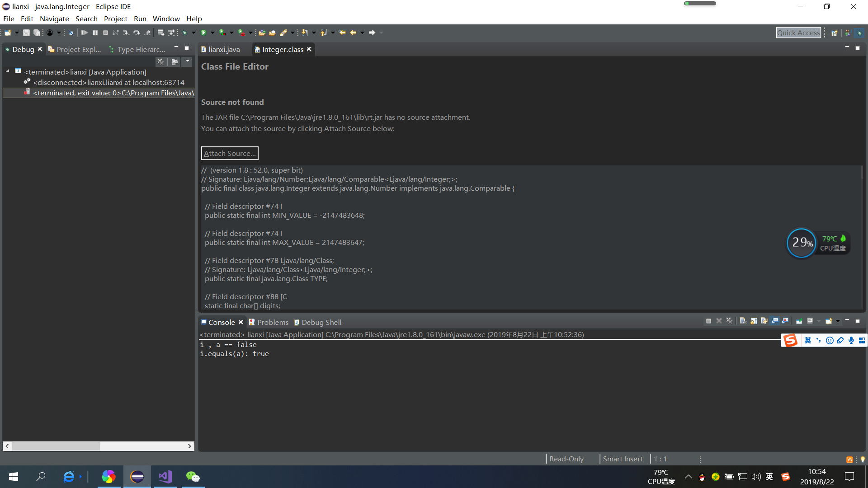
Task: Click the Resume debug icon
Action: 85,33
